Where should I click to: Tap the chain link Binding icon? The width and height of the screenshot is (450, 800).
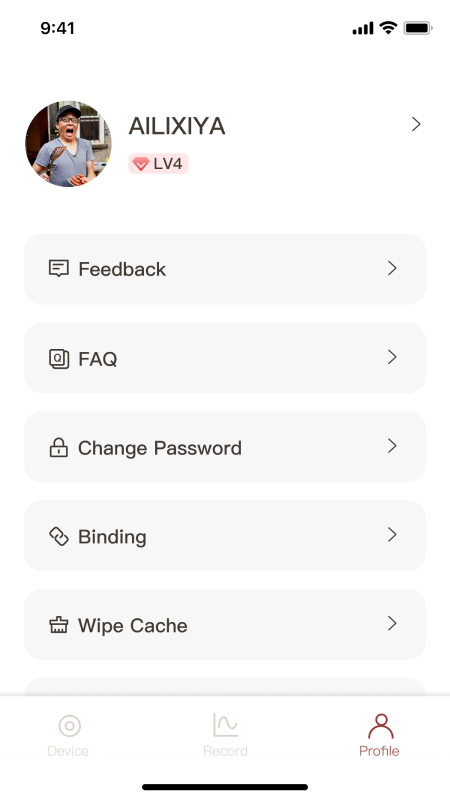[59, 536]
